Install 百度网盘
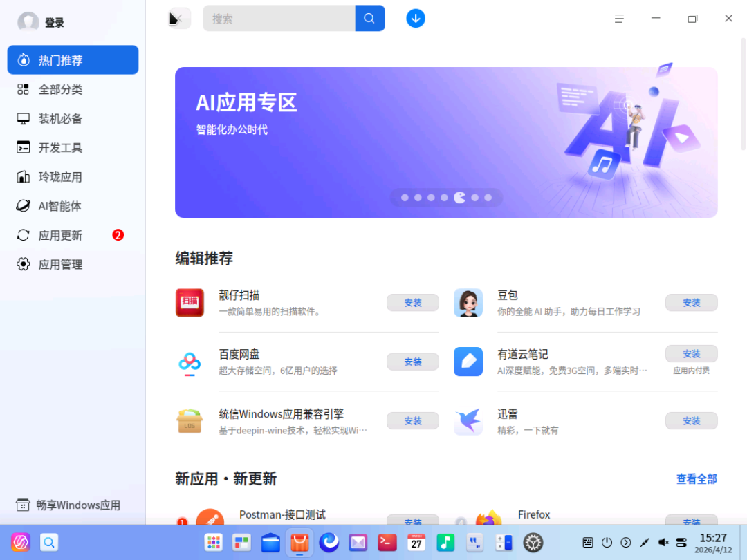Viewport: 747px width, 560px height. coord(412,362)
